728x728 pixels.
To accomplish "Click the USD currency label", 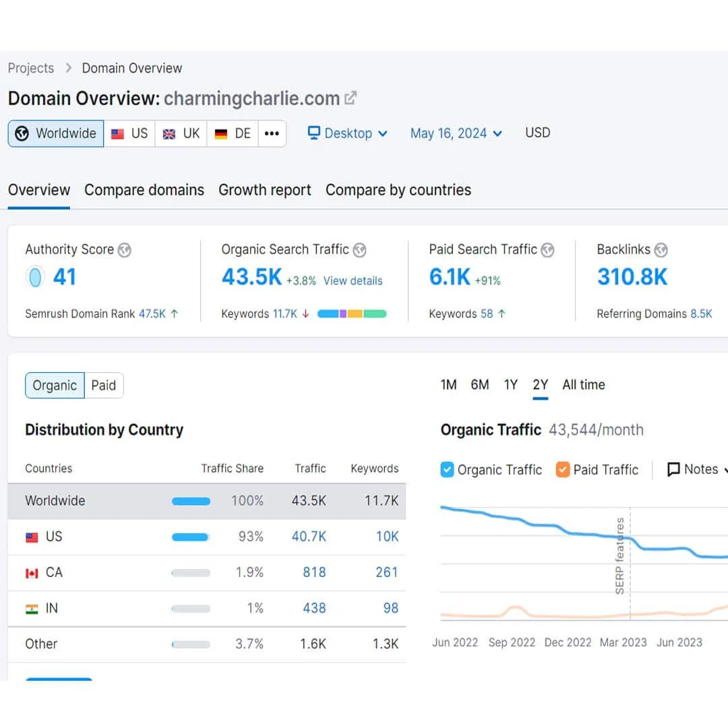I will pos(538,133).
